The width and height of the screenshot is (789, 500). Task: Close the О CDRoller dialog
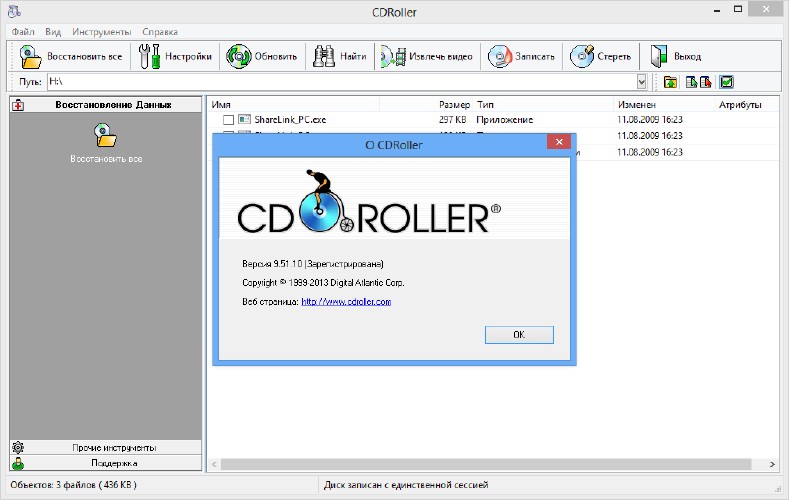click(559, 142)
